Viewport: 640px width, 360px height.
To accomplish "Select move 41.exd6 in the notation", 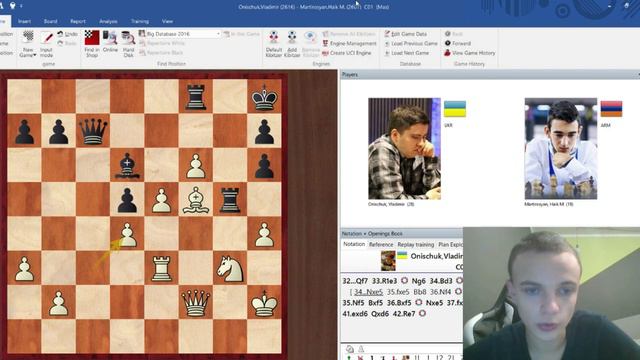I will click(355, 314).
